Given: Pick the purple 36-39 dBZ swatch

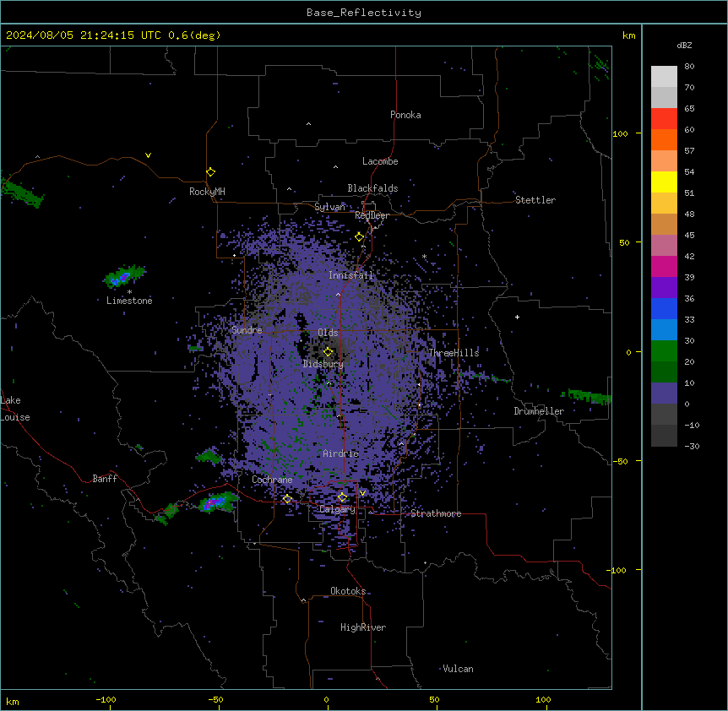Looking at the screenshot, I should pos(664,287).
